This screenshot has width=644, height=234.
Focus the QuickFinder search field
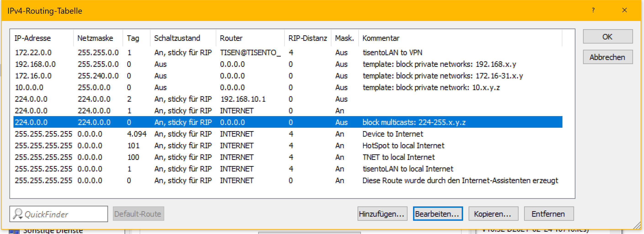(x=59, y=214)
